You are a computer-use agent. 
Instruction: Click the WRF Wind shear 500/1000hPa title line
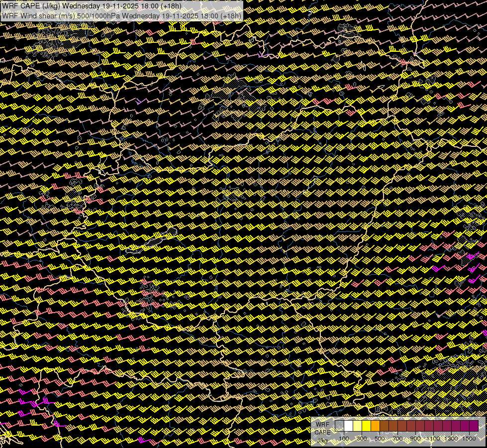121,16
